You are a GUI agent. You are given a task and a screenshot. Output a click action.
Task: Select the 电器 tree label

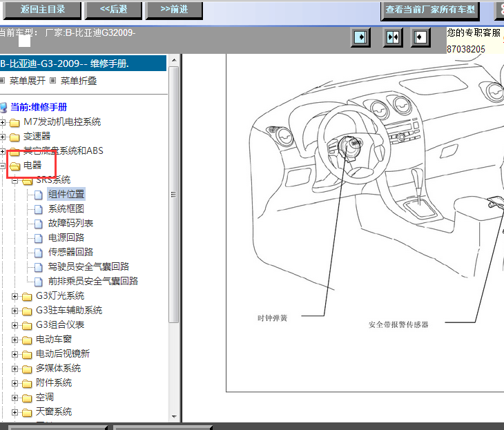(32, 165)
